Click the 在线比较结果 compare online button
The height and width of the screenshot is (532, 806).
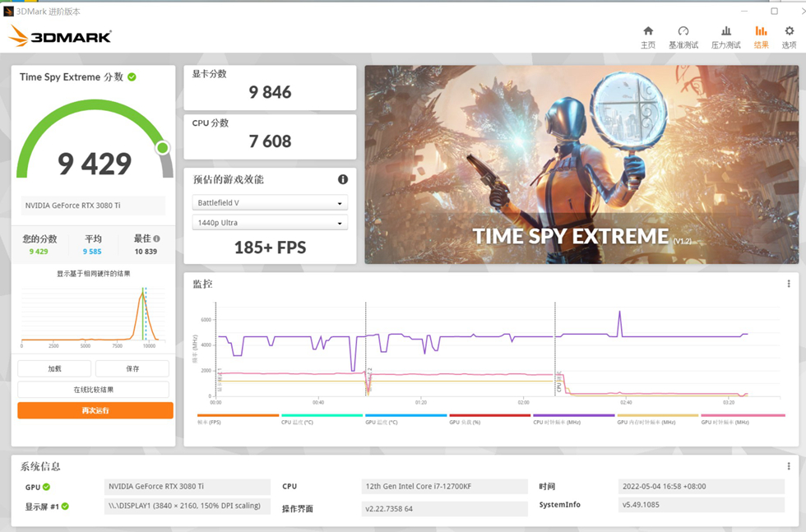[94, 390]
